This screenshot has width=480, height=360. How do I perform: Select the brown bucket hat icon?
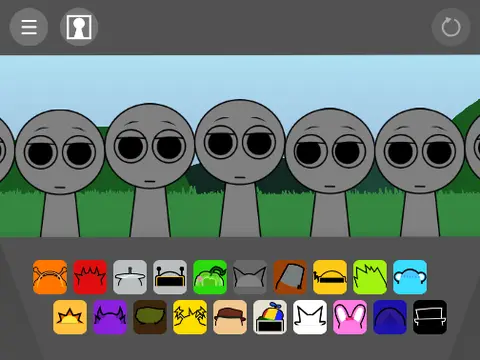point(290,277)
